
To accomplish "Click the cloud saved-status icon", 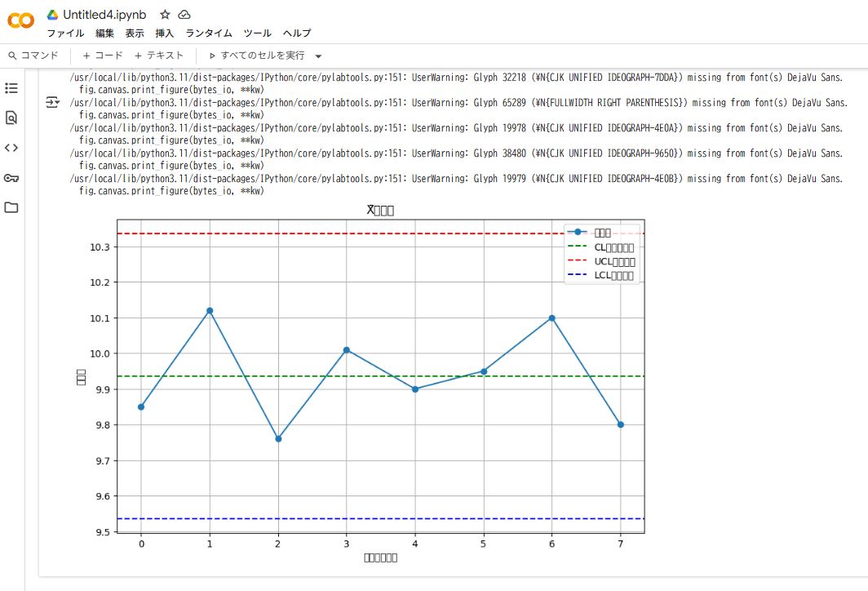I will [x=184, y=15].
